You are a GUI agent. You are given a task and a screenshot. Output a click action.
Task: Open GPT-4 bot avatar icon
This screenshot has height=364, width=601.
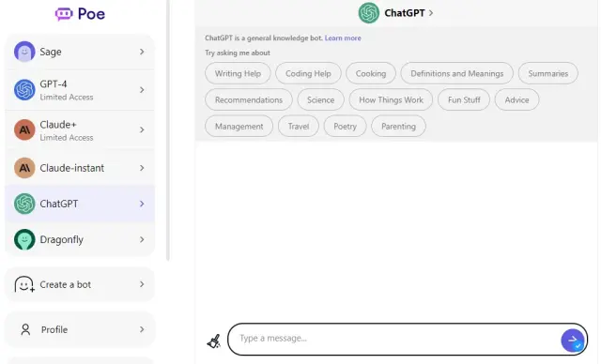(x=24, y=90)
